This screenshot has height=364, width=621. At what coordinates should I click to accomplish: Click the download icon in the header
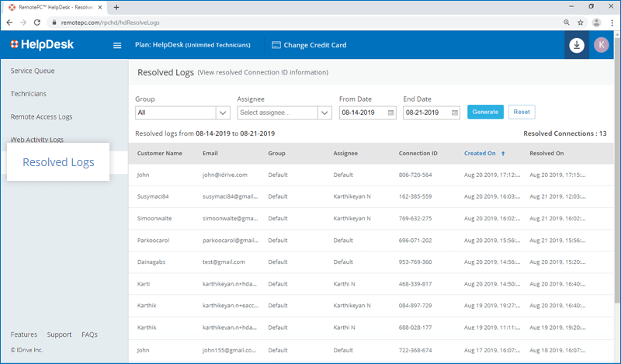click(577, 45)
